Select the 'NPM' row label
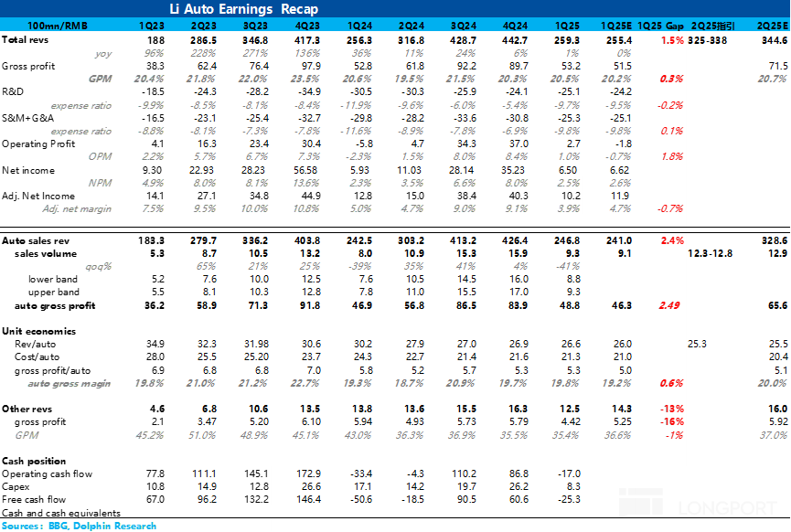791x532 pixels. pos(100,183)
